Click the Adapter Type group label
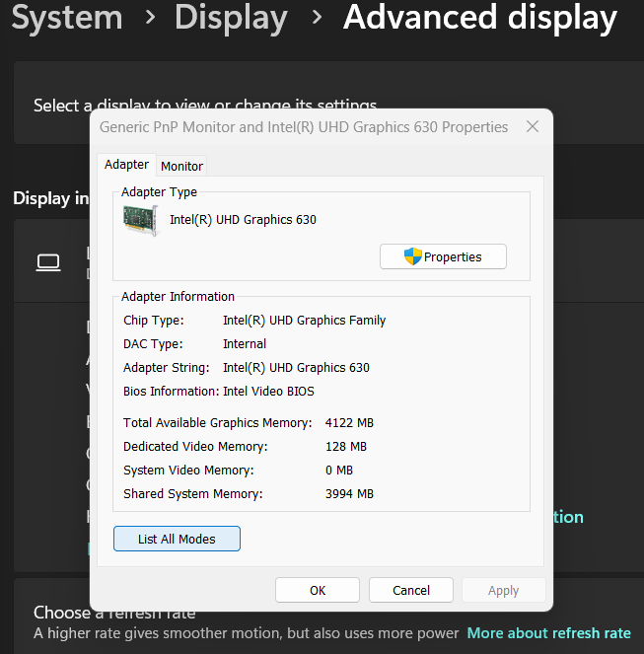The image size is (644, 654). click(x=159, y=192)
